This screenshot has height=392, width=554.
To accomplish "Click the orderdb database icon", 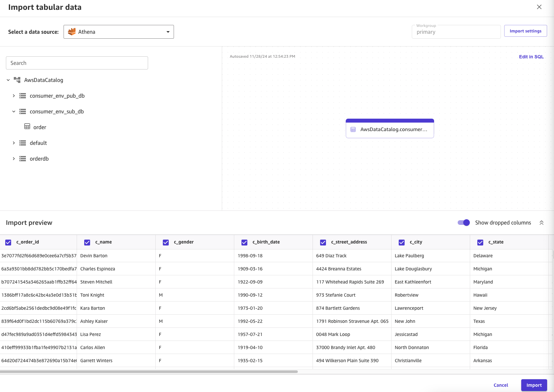I will tap(23, 159).
